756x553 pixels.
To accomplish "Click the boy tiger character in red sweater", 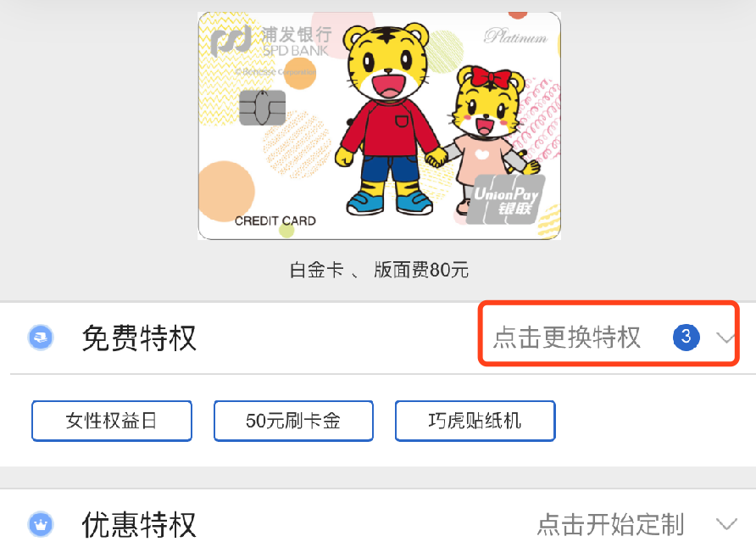I will coord(390,119).
